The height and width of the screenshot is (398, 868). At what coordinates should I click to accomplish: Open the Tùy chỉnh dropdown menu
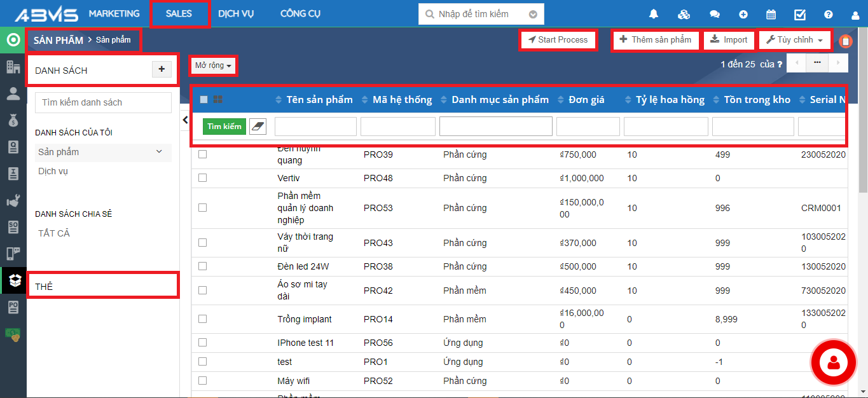click(x=795, y=40)
